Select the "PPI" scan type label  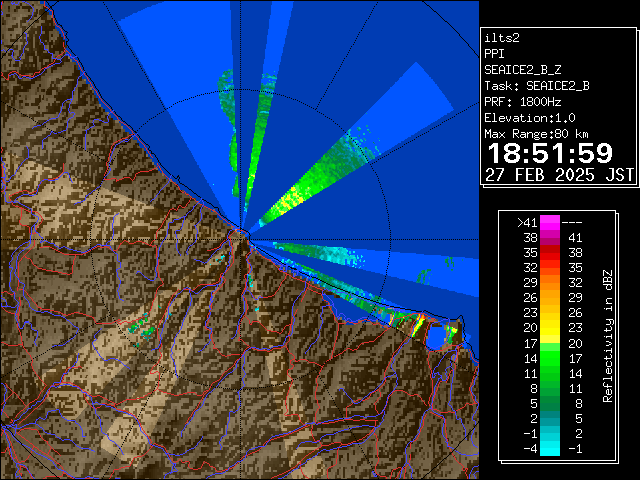pos(494,54)
